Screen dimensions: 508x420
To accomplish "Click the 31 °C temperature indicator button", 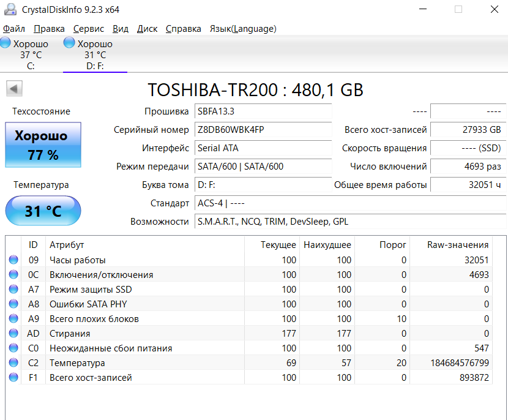I will [x=43, y=211].
